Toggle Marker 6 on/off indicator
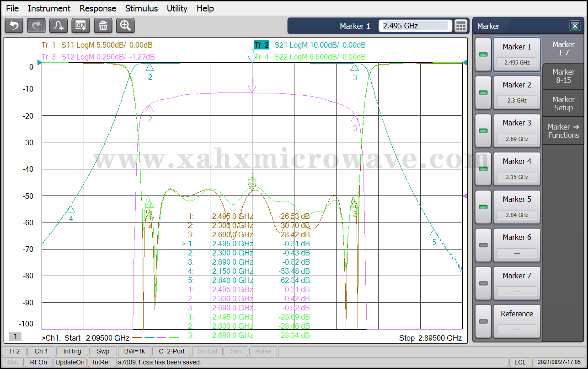Viewport: 588px width, 369px height. point(483,245)
